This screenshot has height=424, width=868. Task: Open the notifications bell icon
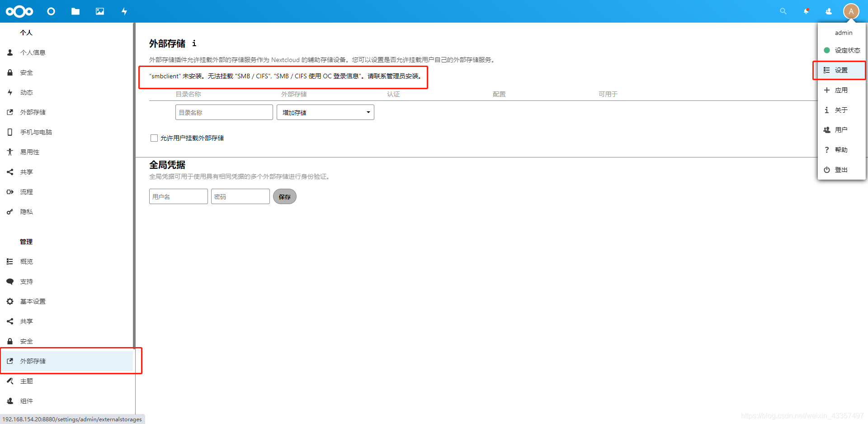pyautogui.click(x=806, y=11)
